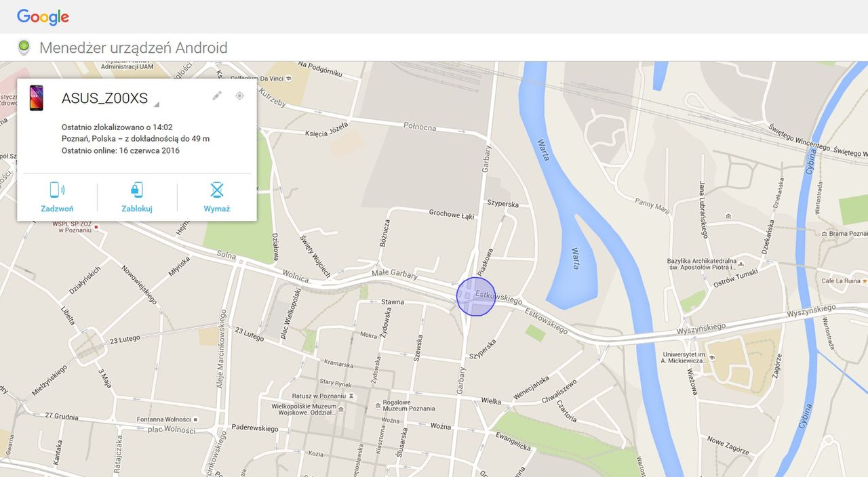Click the Panny Marii street label
This screenshot has width=868, height=477.
click(x=652, y=205)
